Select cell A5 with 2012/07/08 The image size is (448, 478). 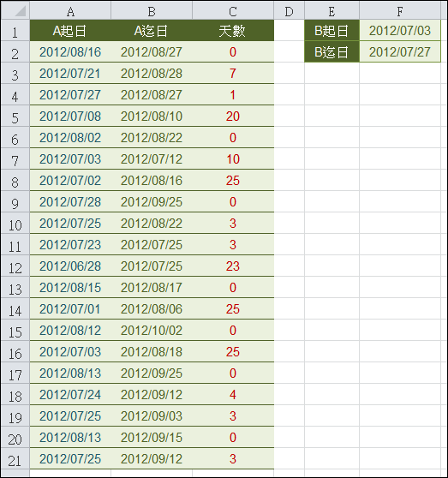click(x=70, y=117)
